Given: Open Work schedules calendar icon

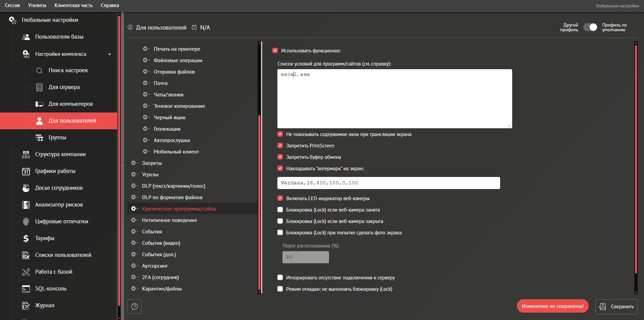Looking at the screenshot, I should pos(26,171).
